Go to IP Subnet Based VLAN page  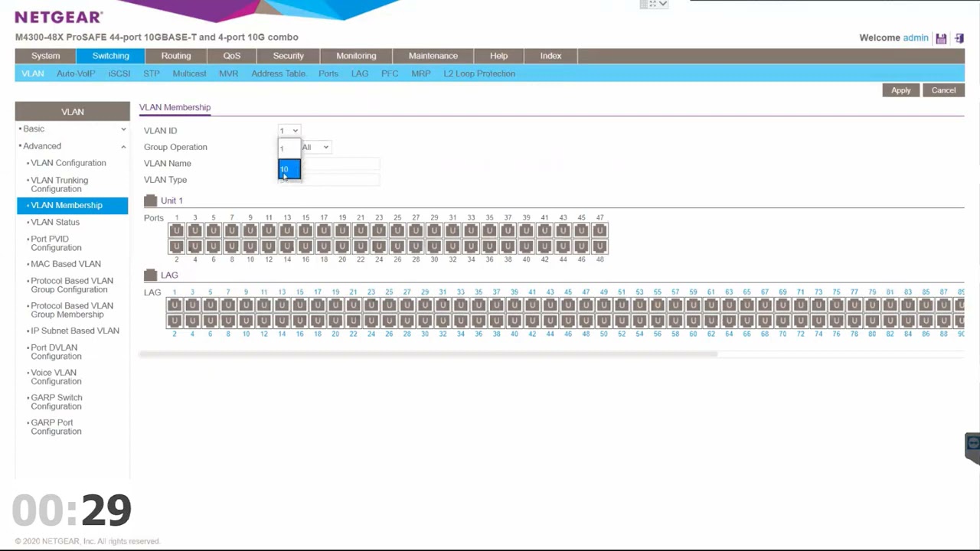click(x=74, y=331)
